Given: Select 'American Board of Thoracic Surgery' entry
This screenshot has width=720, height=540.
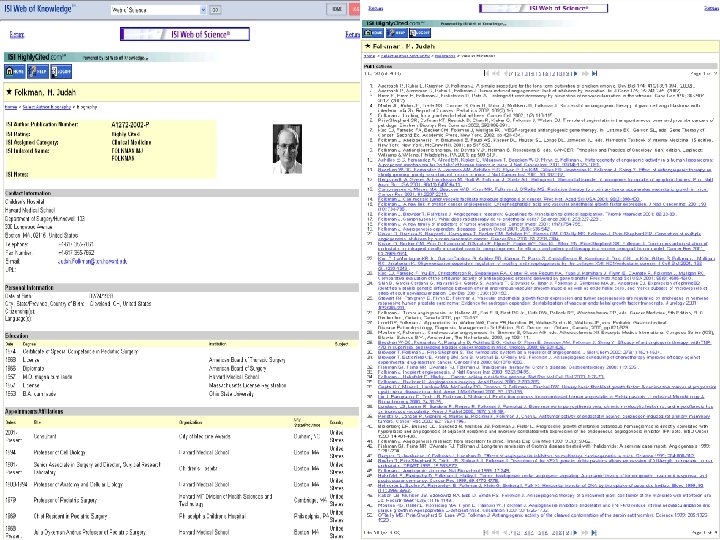Looking at the screenshot, I should [x=247, y=360].
